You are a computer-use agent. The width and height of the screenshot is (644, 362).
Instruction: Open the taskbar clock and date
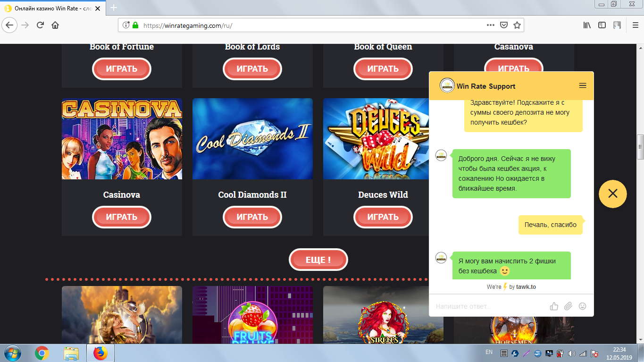[x=619, y=354]
